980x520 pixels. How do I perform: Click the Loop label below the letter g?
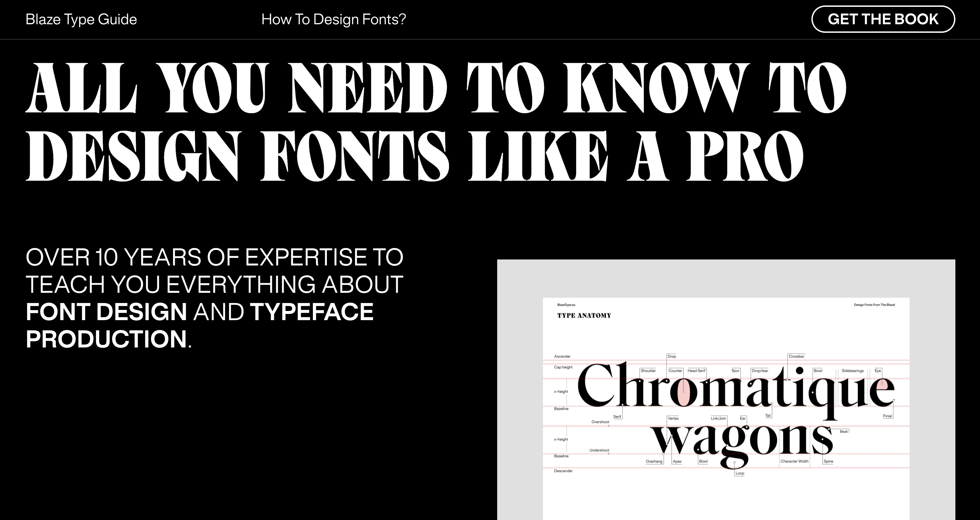(x=740, y=474)
